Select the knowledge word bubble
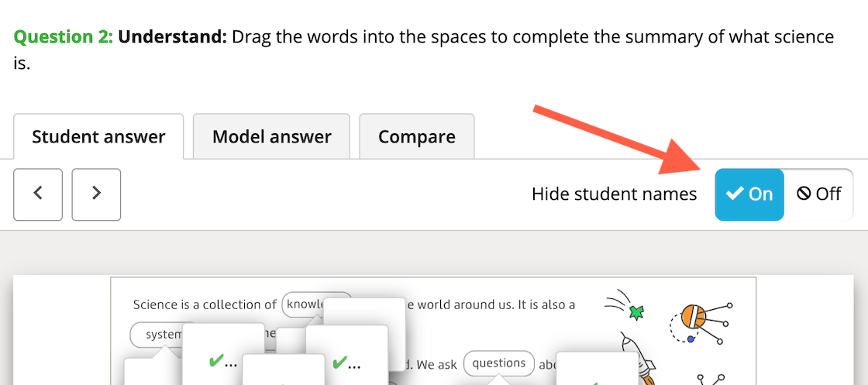 pyautogui.click(x=303, y=304)
